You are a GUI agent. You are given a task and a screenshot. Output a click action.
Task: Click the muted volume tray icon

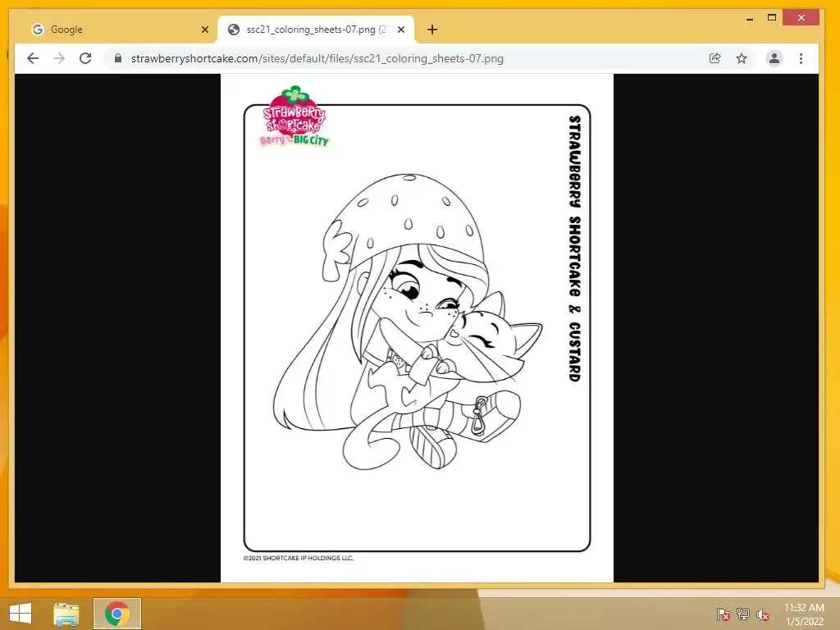point(763,614)
